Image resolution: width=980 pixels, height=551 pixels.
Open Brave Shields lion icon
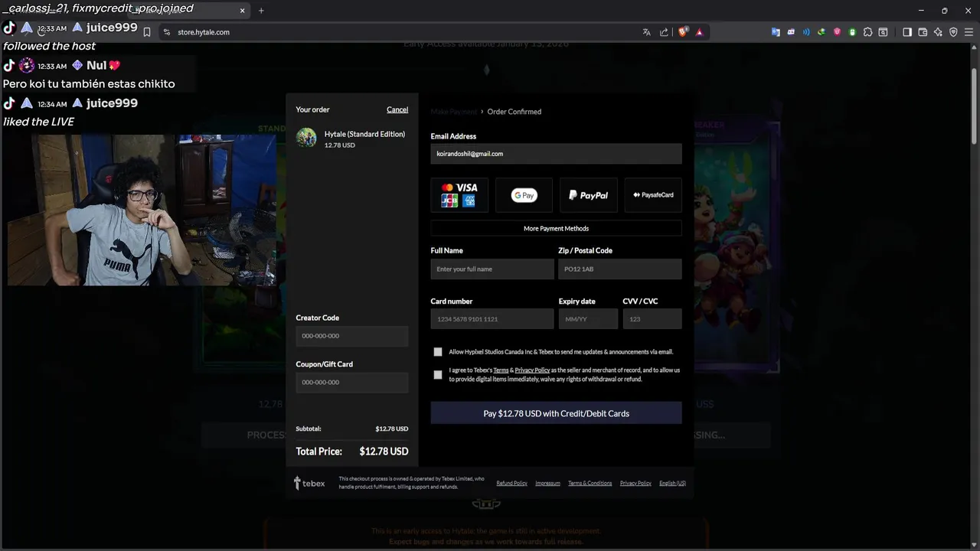(683, 32)
